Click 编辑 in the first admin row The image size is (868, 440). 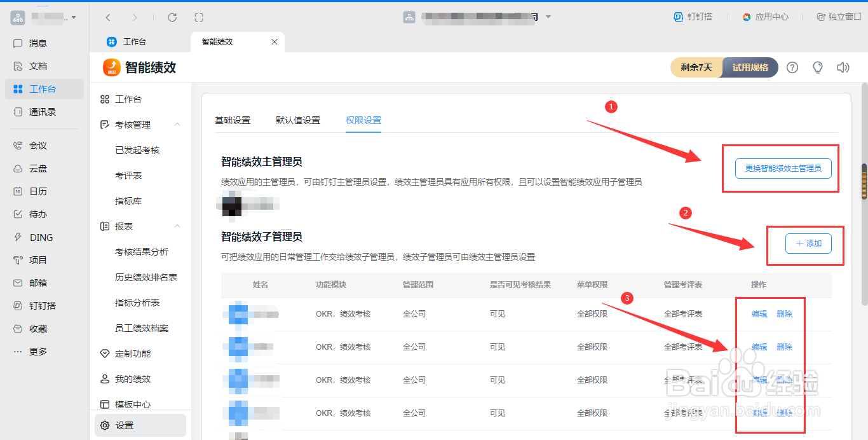pos(759,314)
